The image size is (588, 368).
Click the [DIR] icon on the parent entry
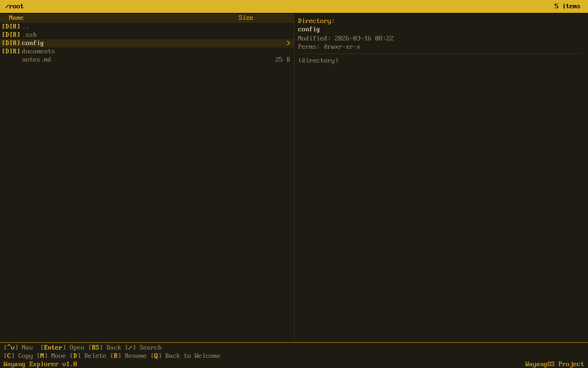pos(11,26)
